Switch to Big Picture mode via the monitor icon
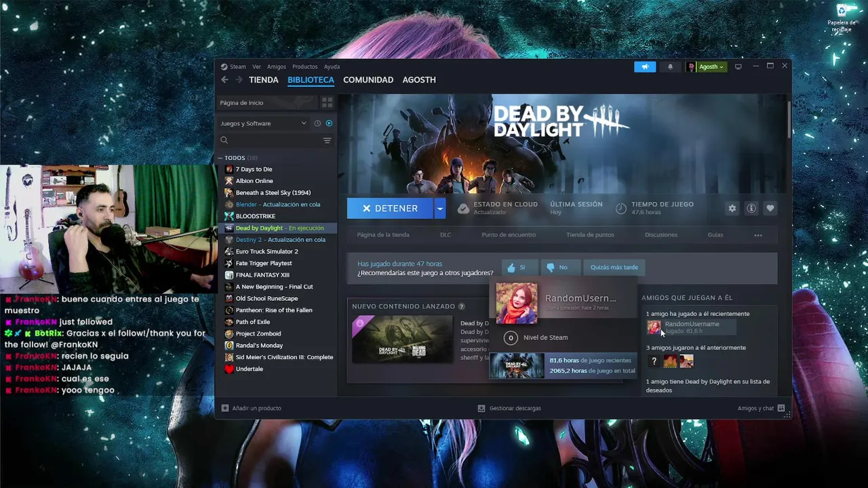Image resolution: width=868 pixels, height=488 pixels. (738, 66)
